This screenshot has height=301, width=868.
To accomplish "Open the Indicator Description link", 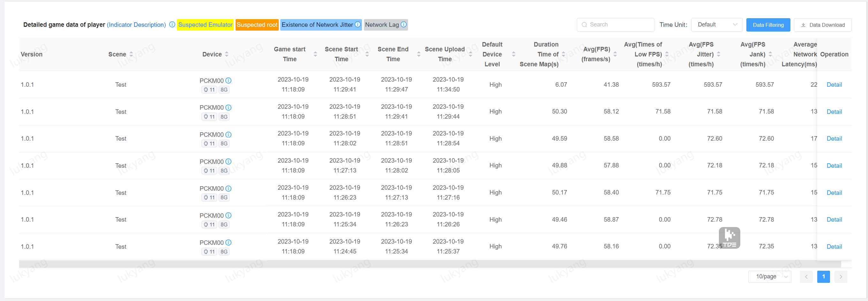I will click(136, 25).
